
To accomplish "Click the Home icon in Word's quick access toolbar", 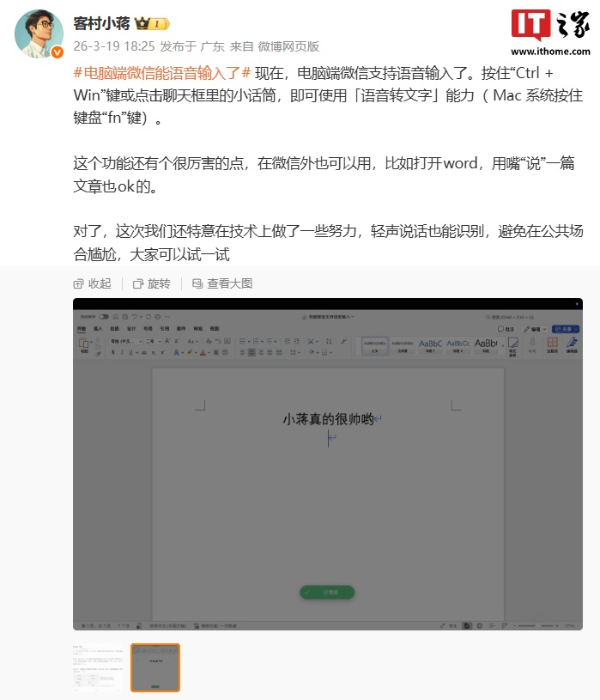I will pyautogui.click(x=116, y=317).
